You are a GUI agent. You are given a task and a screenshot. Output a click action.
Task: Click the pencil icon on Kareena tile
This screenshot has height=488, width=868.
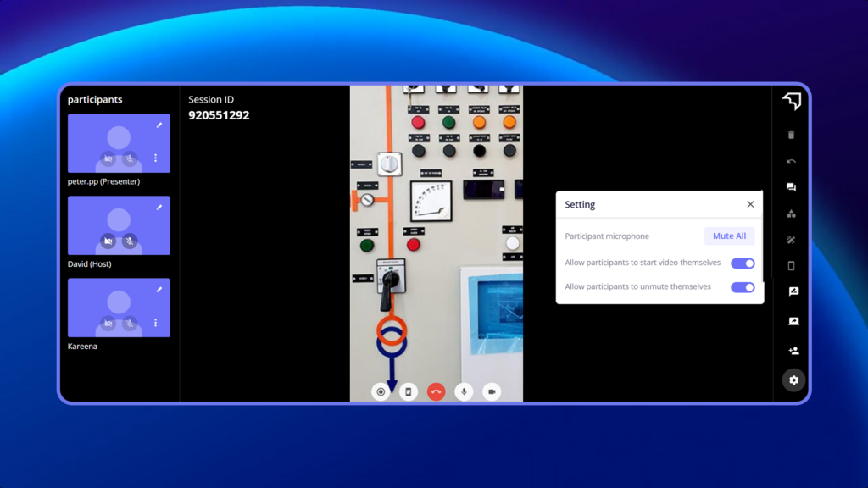tap(159, 290)
